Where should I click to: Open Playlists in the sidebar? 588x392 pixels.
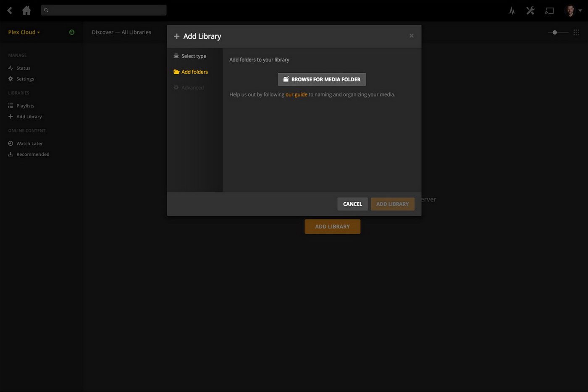click(x=21, y=106)
